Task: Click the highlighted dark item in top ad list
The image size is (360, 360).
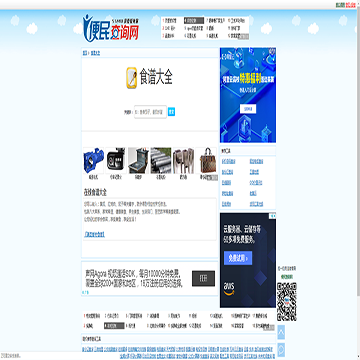Action: pos(194,20)
